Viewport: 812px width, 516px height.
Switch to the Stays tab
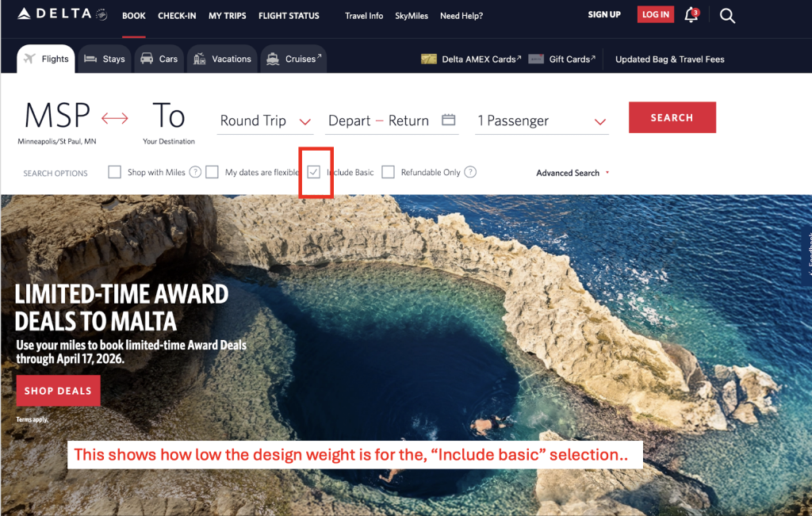pos(105,59)
